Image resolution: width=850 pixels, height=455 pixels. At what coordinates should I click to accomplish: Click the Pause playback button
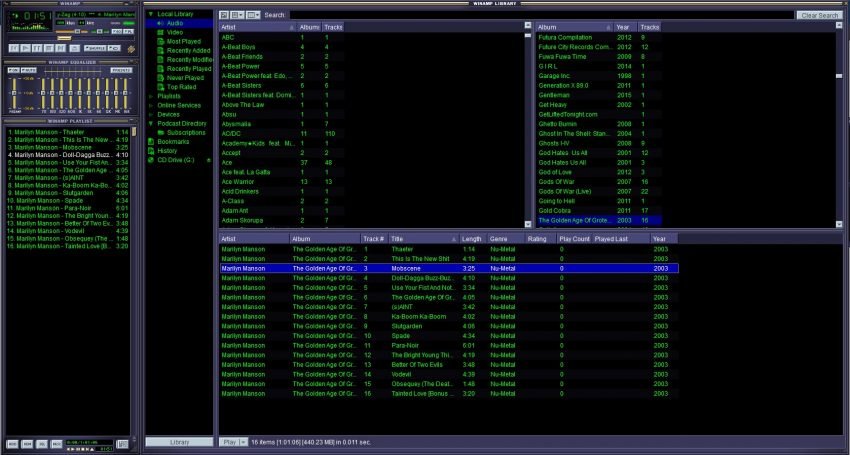[36, 47]
